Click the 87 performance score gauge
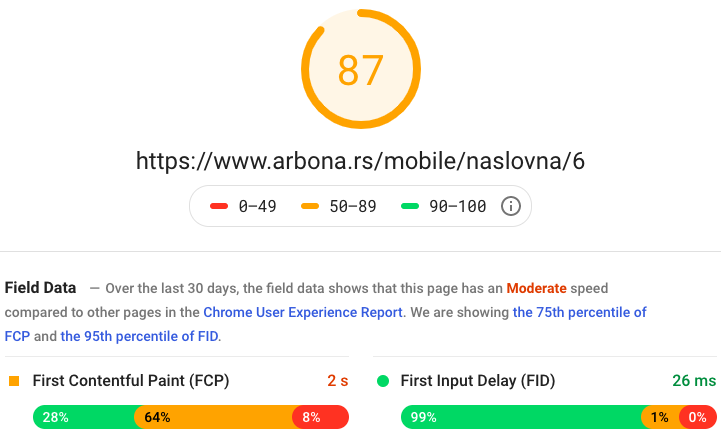 [x=361, y=69]
